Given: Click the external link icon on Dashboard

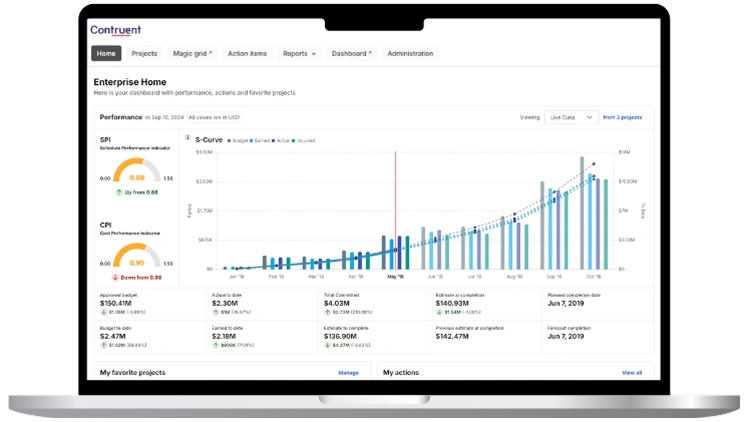Looking at the screenshot, I should (x=370, y=52).
